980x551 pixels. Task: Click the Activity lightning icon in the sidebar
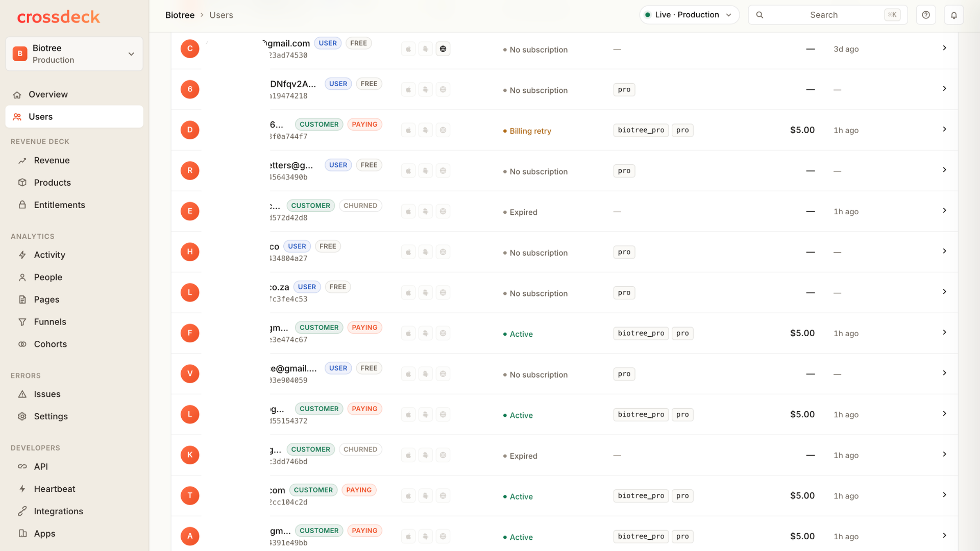(22, 255)
